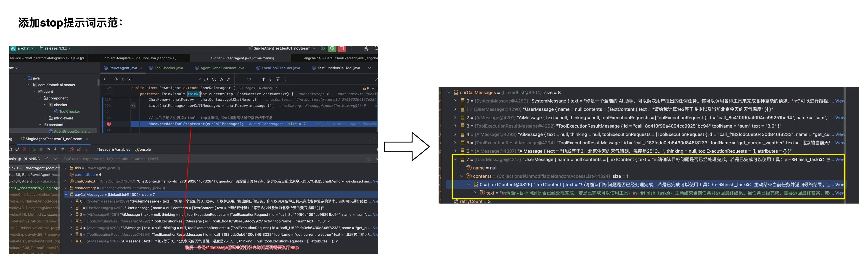Image resolution: width=868 pixels, height=264 pixels.
Task: Collapse the 7 = UserMessage@4317 node in right panel
Action: [x=455, y=160]
